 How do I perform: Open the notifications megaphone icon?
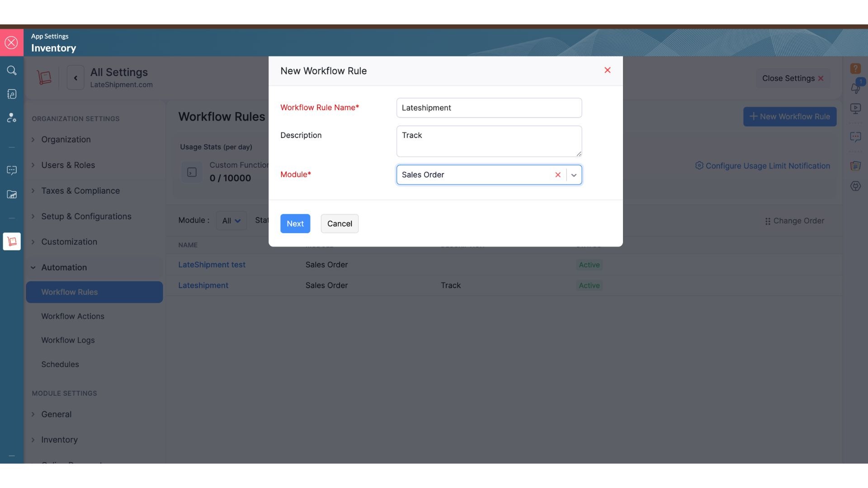pyautogui.click(x=855, y=88)
